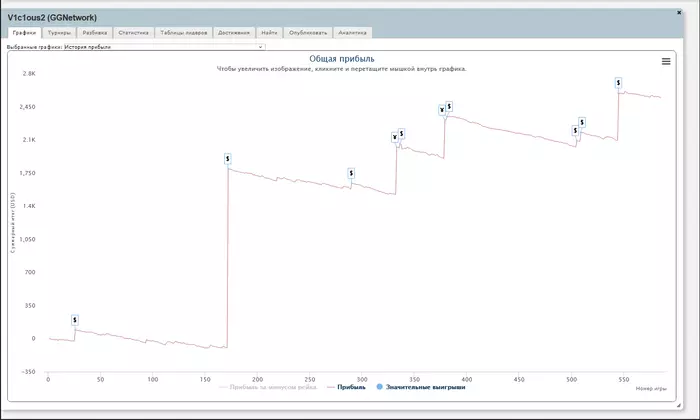This screenshot has height=420, width=700.
Task: Switch to the Достижения tab
Action: click(x=234, y=33)
